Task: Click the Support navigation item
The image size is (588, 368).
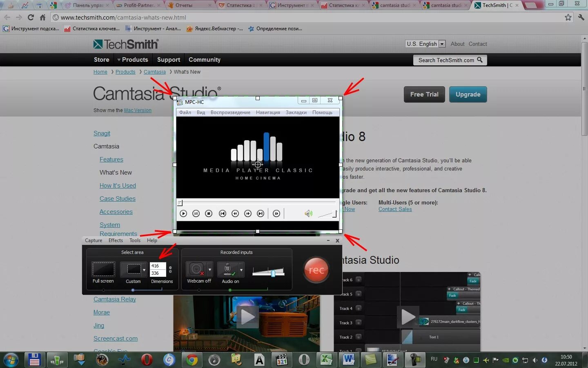Action: 169,60
